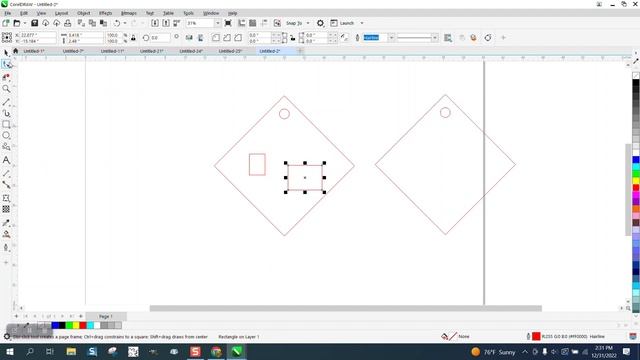Click the Export icon
The height and width of the screenshot is (360, 640).
[166, 23]
